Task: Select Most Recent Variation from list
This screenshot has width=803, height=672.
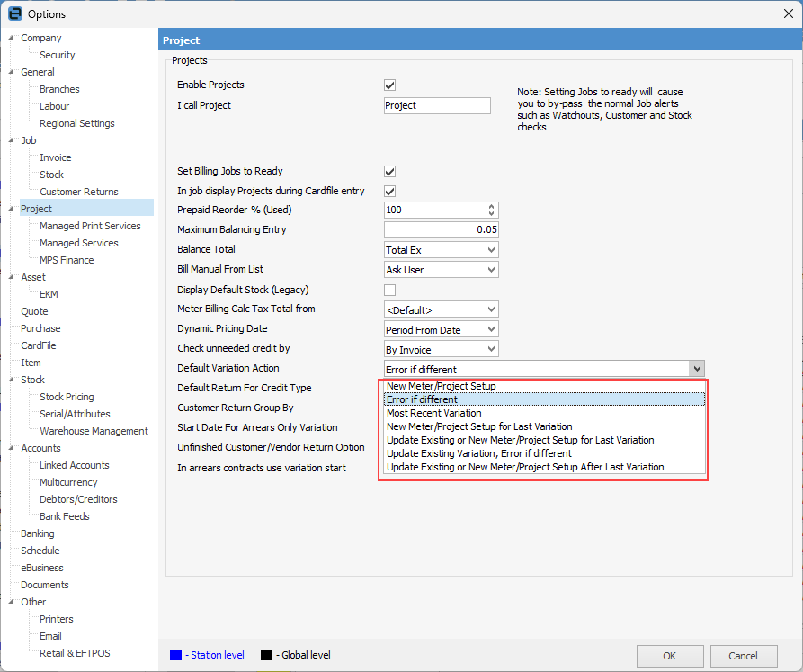Action: 433,413
